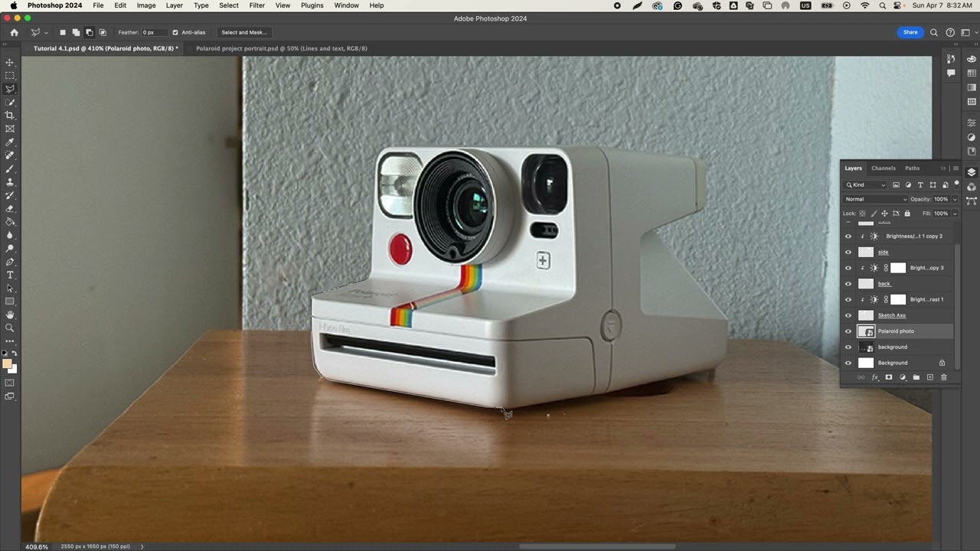Select the Type tool
This screenshot has height=551, width=980.
(10, 275)
